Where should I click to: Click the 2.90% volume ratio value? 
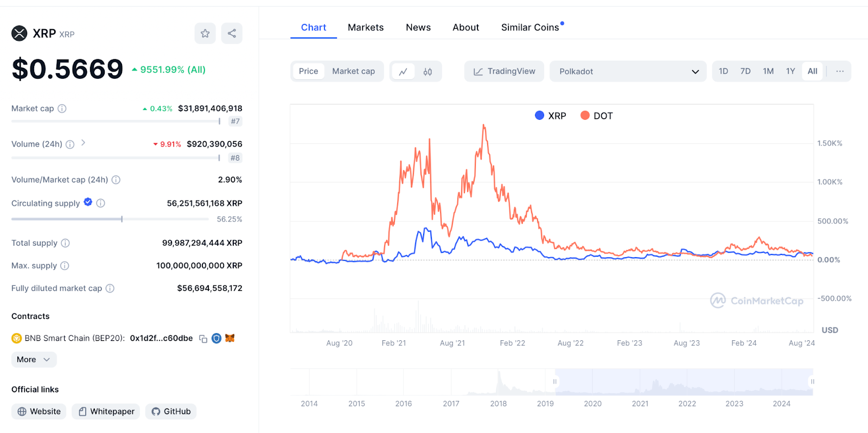coord(230,180)
